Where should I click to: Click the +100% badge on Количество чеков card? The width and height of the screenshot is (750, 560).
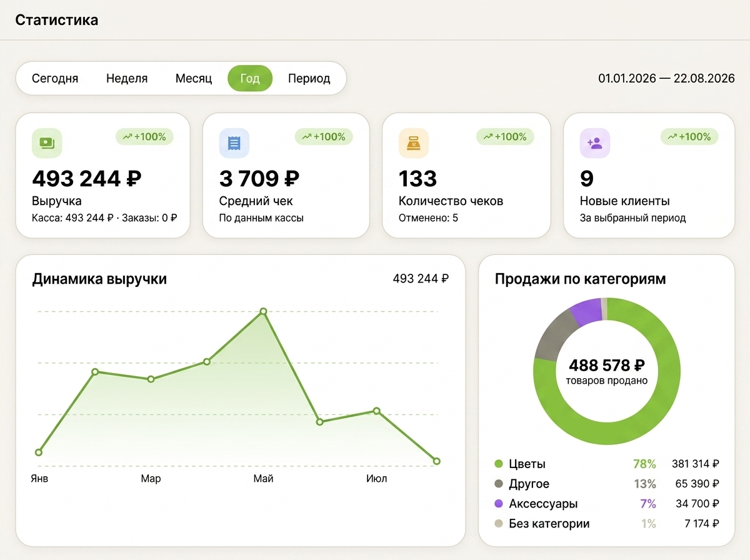pos(505,136)
